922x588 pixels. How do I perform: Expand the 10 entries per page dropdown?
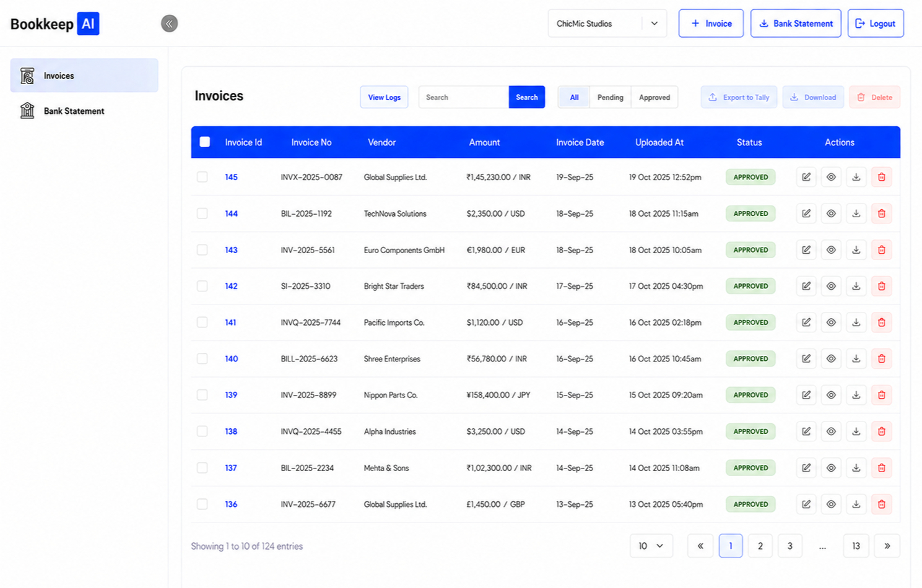(x=651, y=546)
